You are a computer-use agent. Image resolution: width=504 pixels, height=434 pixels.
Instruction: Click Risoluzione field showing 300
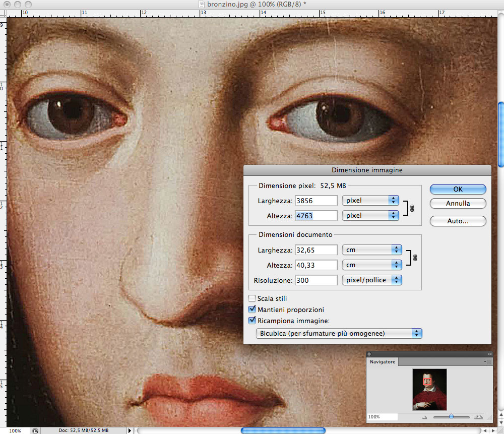point(317,280)
